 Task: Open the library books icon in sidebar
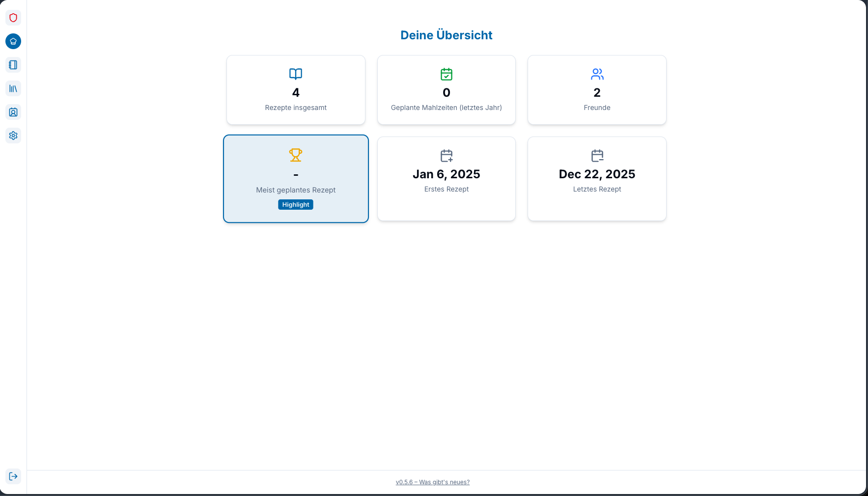pyautogui.click(x=13, y=88)
